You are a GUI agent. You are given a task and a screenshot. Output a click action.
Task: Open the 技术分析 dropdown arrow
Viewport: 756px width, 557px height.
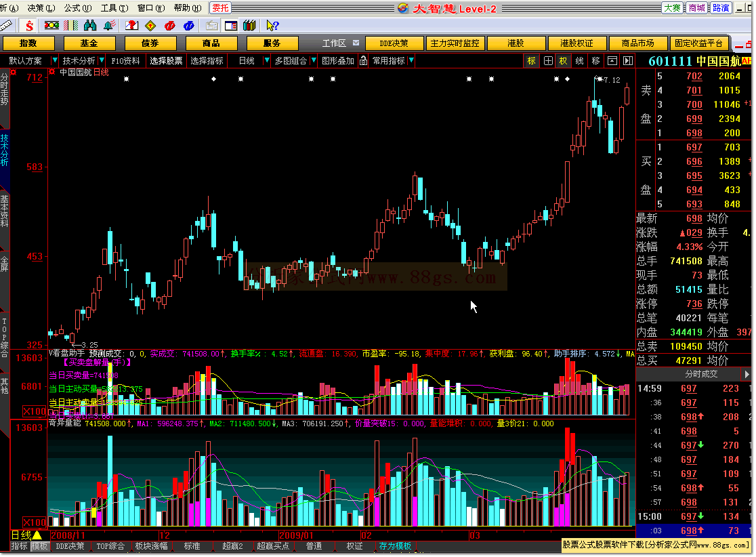pyautogui.click(x=102, y=61)
